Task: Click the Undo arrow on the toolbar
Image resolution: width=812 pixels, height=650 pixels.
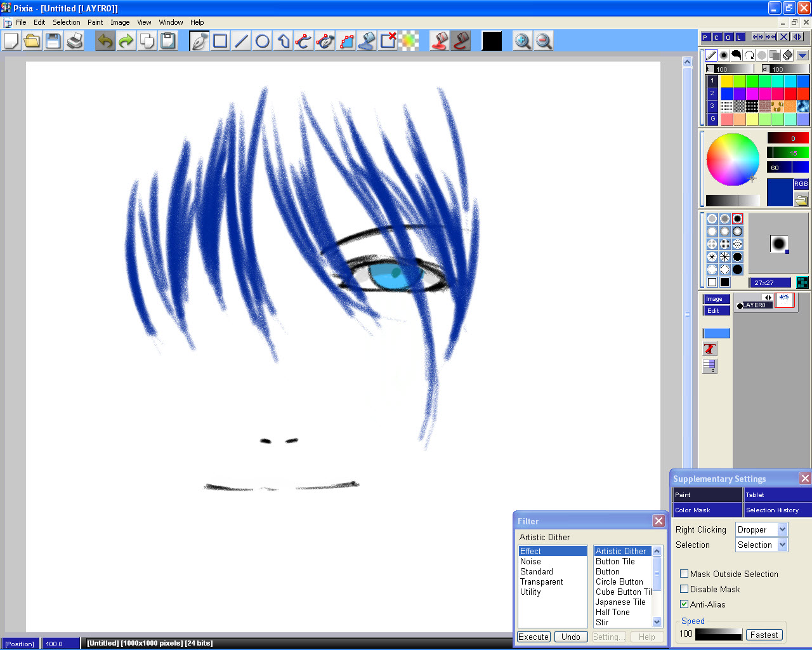Action: click(x=105, y=41)
